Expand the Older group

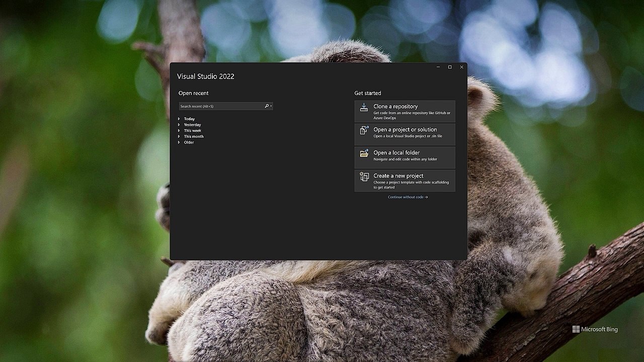(179, 142)
